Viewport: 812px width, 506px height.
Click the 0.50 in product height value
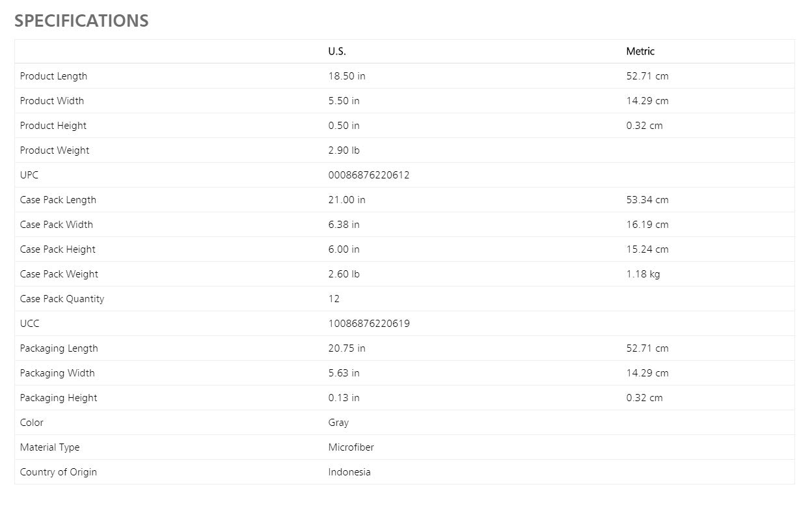pyautogui.click(x=344, y=126)
